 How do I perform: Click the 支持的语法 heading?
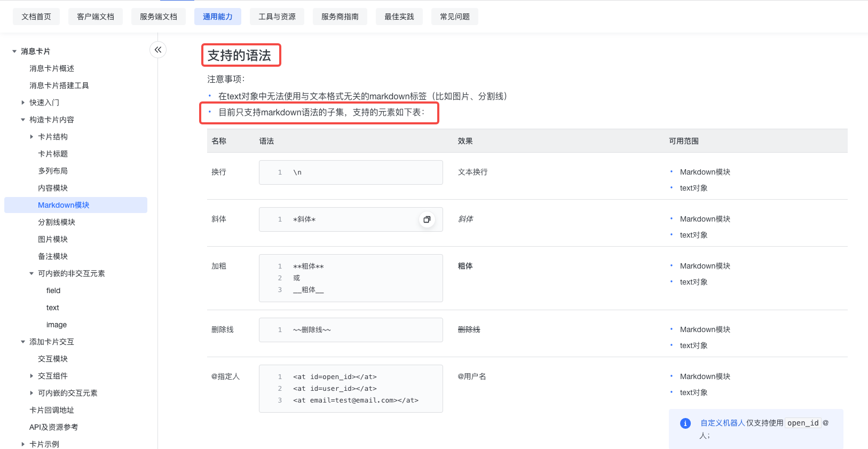tap(239, 56)
